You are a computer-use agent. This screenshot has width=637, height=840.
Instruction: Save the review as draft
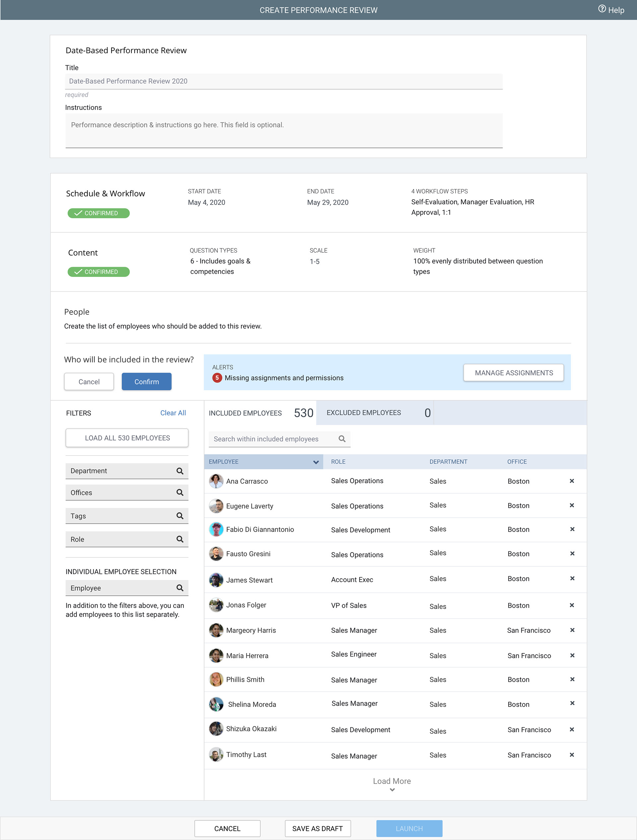[x=318, y=828]
